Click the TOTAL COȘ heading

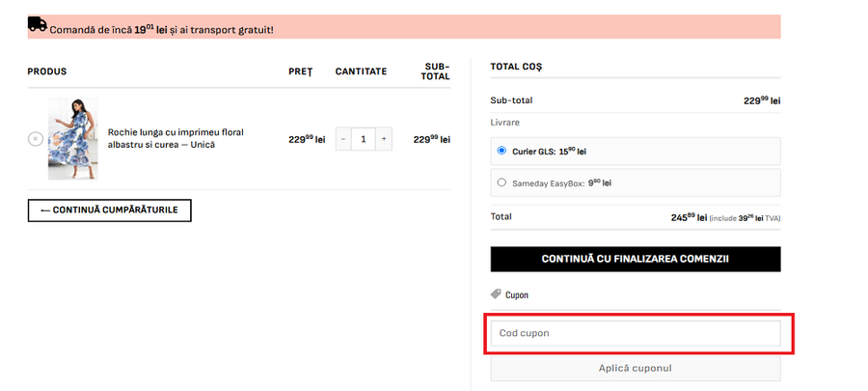point(516,67)
